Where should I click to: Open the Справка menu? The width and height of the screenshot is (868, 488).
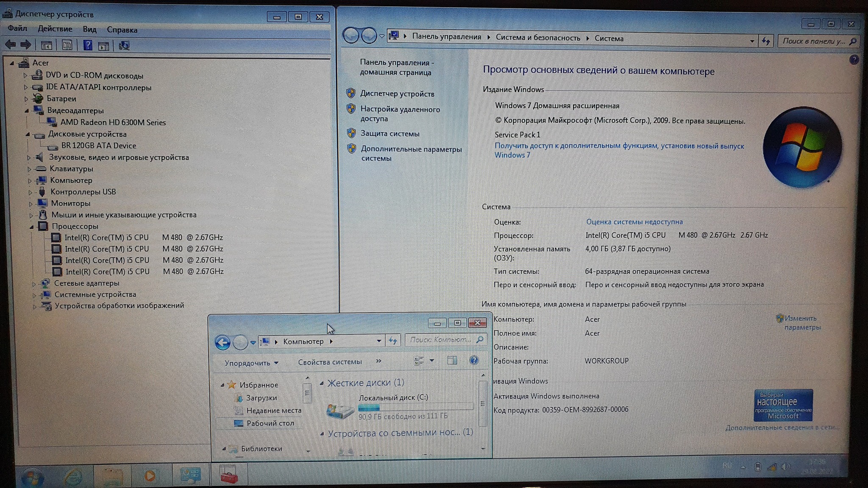pos(122,30)
